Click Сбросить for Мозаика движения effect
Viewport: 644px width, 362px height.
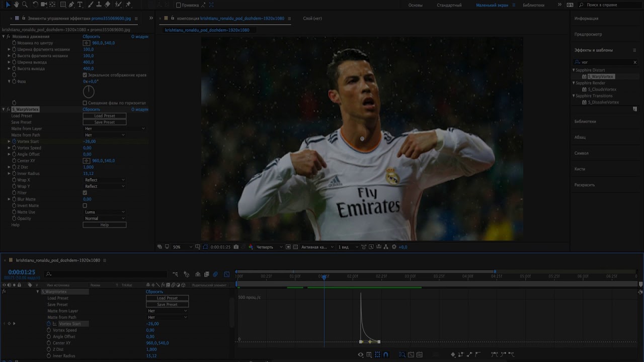[91, 37]
